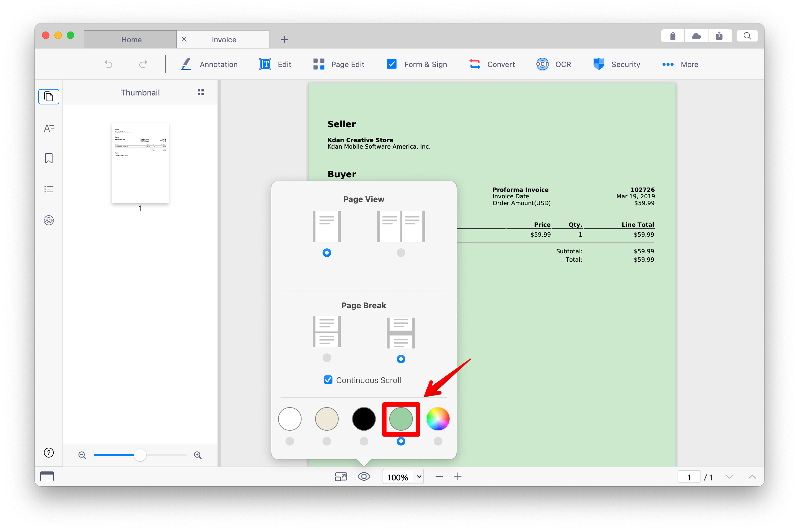The width and height of the screenshot is (799, 532).
Task: Click Form & Sign button
Action: pos(417,65)
